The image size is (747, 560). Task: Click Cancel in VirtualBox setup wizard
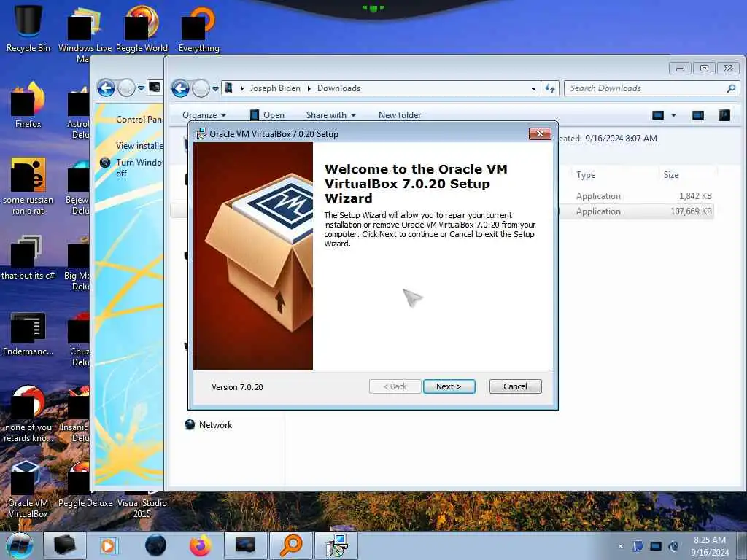pos(515,386)
